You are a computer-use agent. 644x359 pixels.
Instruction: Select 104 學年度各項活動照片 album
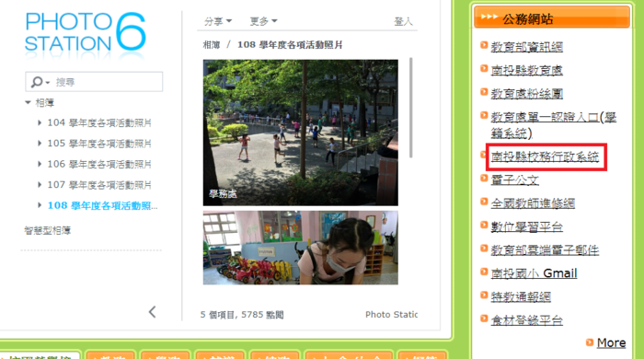[x=99, y=122]
